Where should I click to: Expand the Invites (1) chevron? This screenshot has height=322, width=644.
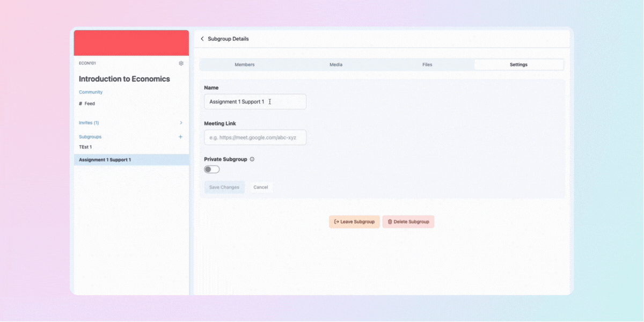pos(181,123)
